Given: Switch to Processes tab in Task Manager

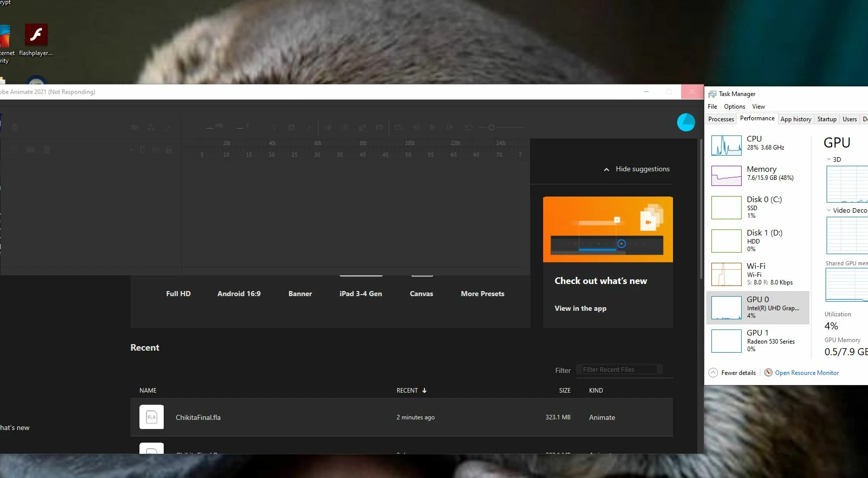Looking at the screenshot, I should click(x=721, y=119).
